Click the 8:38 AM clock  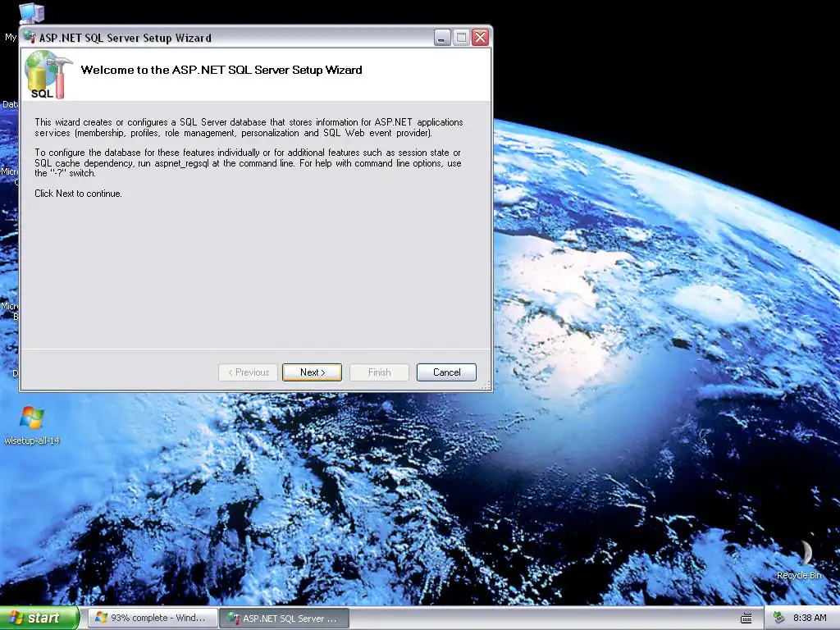(x=810, y=619)
